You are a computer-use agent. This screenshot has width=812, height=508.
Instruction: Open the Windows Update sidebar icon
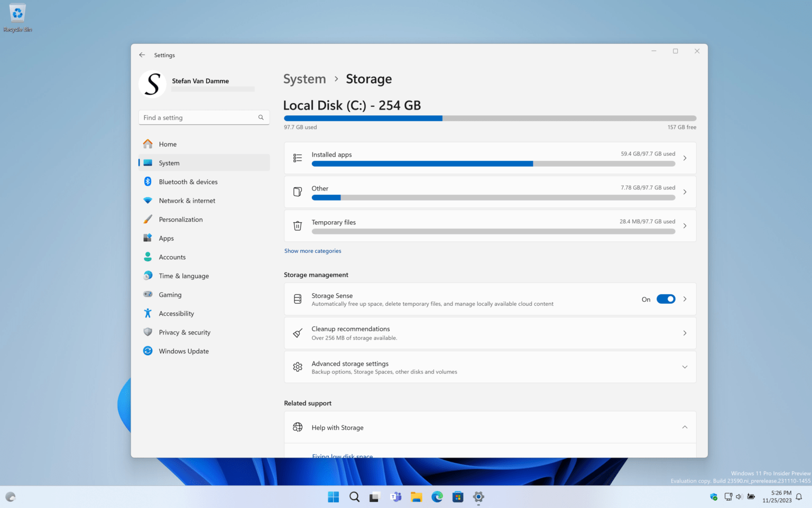pos(147,351)
